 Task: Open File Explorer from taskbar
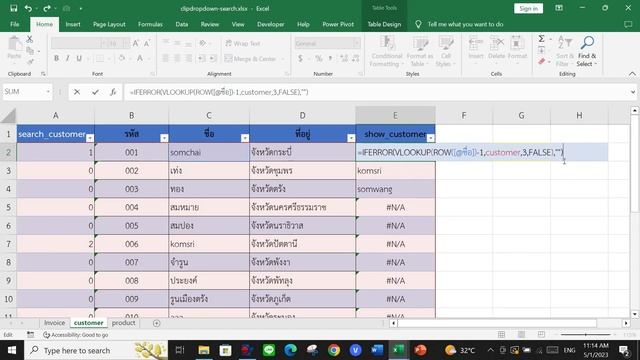click(x=204, y=350)
